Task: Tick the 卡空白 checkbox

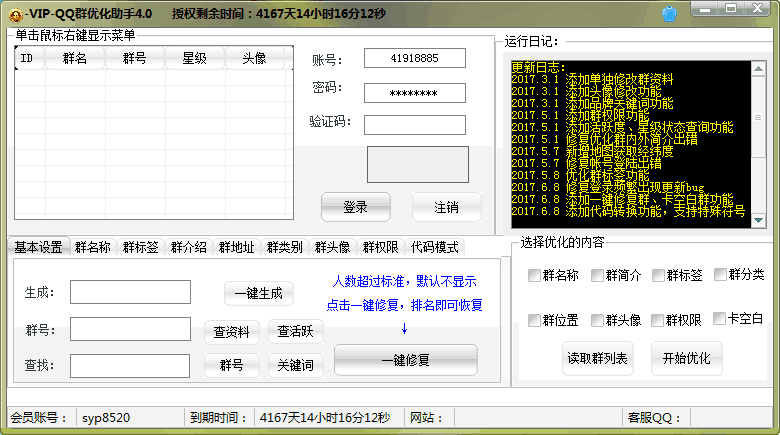Action: (719, 319)
